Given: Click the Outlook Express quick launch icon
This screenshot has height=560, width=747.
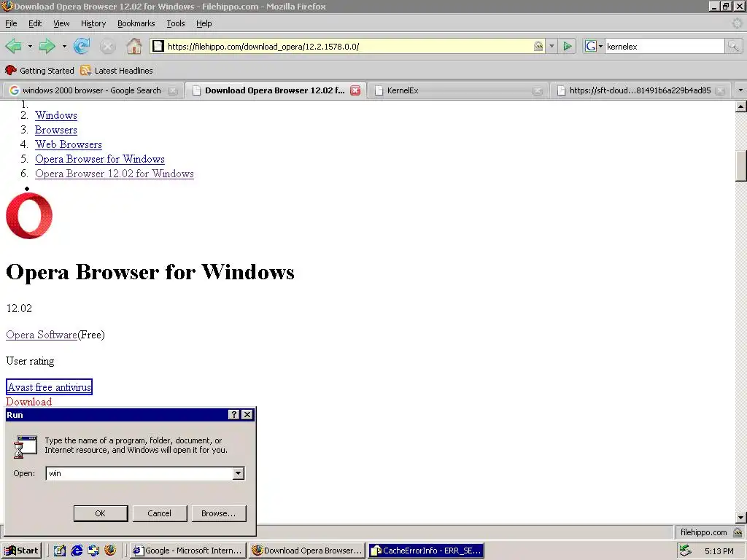Looking at the screenshot, I should 93,551.
